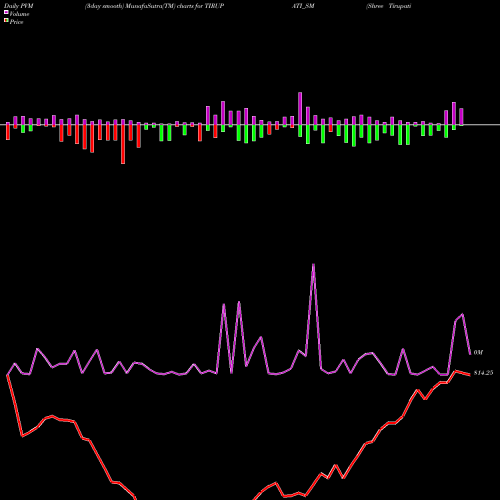This screenshot has width=500, height=500.
Task: Click the magenta Volume legend swatch
Action: pos(6,12)
